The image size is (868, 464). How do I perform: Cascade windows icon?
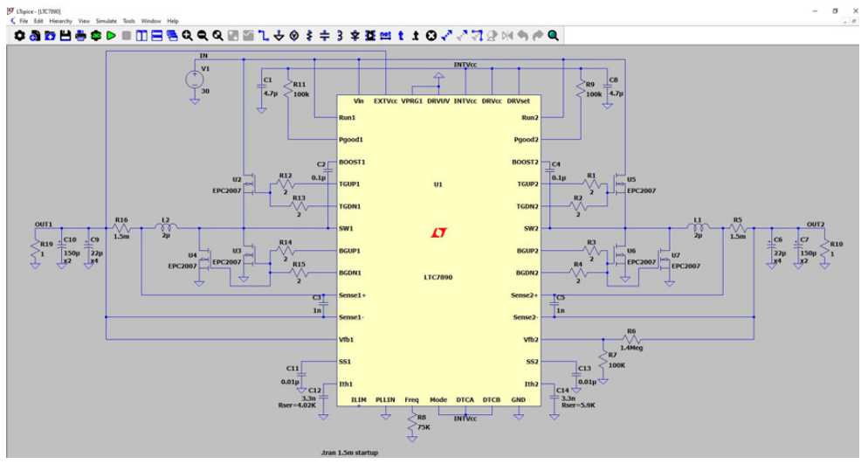coord(172,36)
